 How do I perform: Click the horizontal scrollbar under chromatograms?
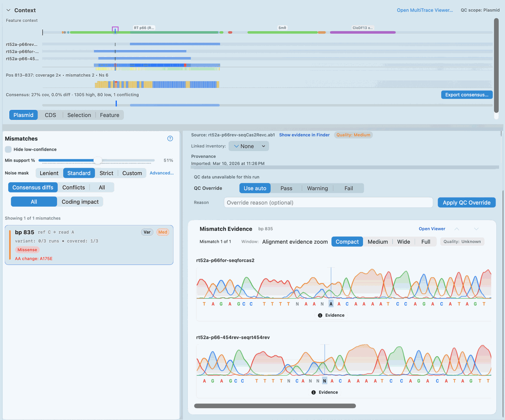(275, 406)
